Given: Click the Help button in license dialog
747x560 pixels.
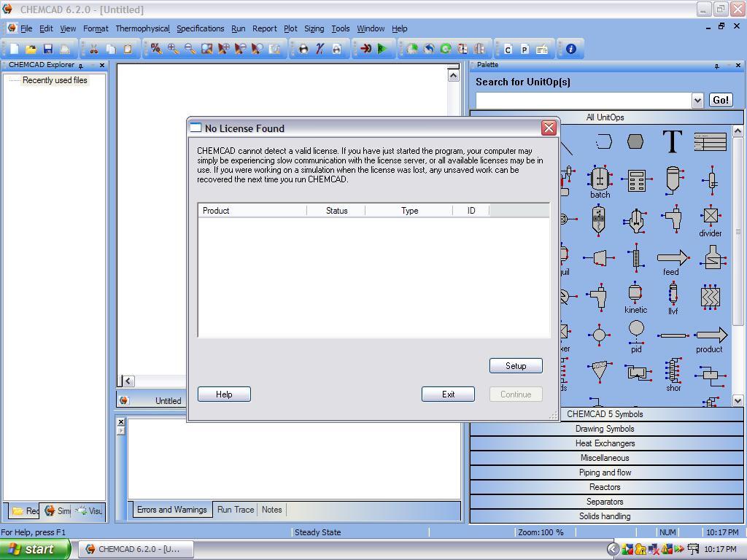Looking at the screenshot, I should tap(224, 394).
